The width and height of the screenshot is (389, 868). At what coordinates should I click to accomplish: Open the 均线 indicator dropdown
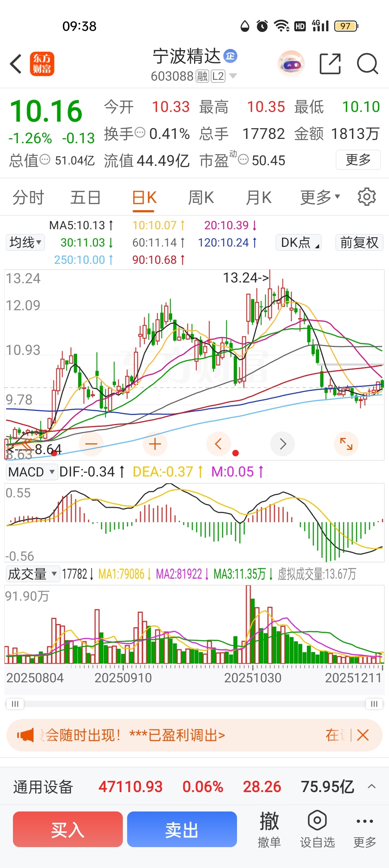pyautogui.click(x=25, y=242)
